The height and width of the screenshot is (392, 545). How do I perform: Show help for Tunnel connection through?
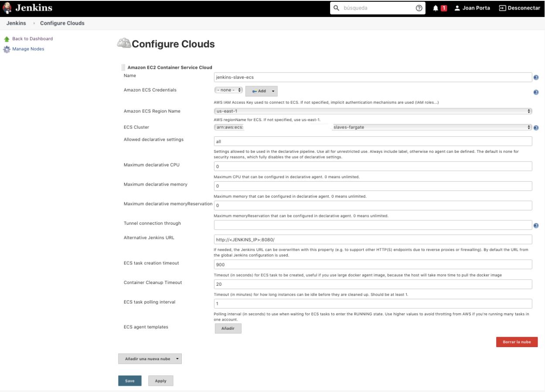tap(536, 226)
